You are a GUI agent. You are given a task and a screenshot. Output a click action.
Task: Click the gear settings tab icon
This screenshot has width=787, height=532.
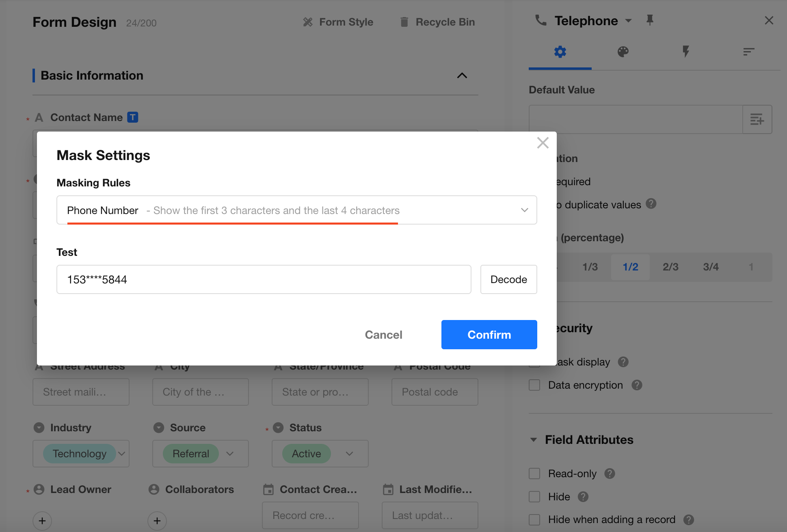[x=560, y=52]
